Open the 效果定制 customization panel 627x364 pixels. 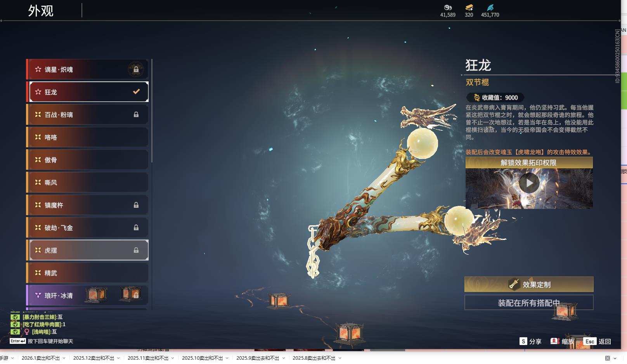pos(528,284)
